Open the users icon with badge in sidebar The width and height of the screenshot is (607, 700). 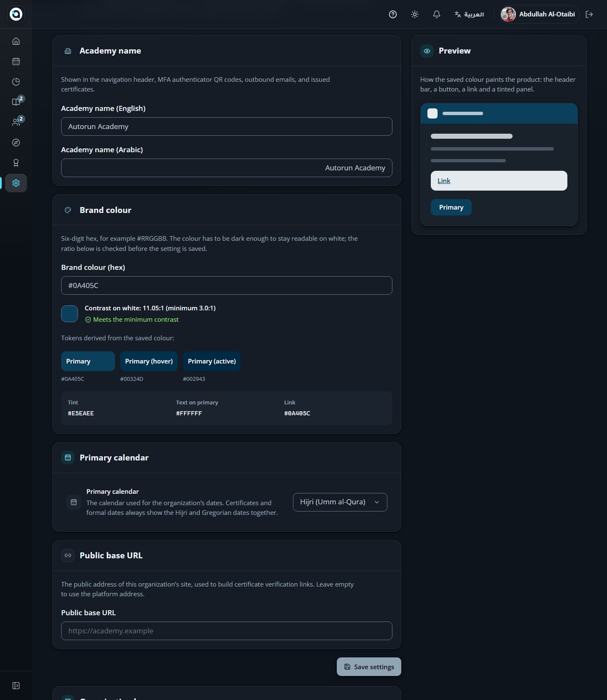16,122
